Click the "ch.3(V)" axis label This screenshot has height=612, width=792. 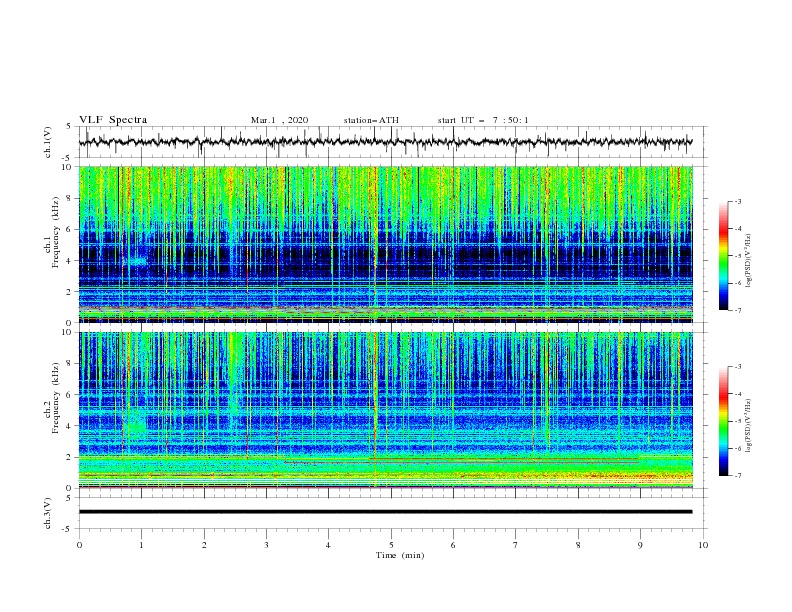click(48, 513)
